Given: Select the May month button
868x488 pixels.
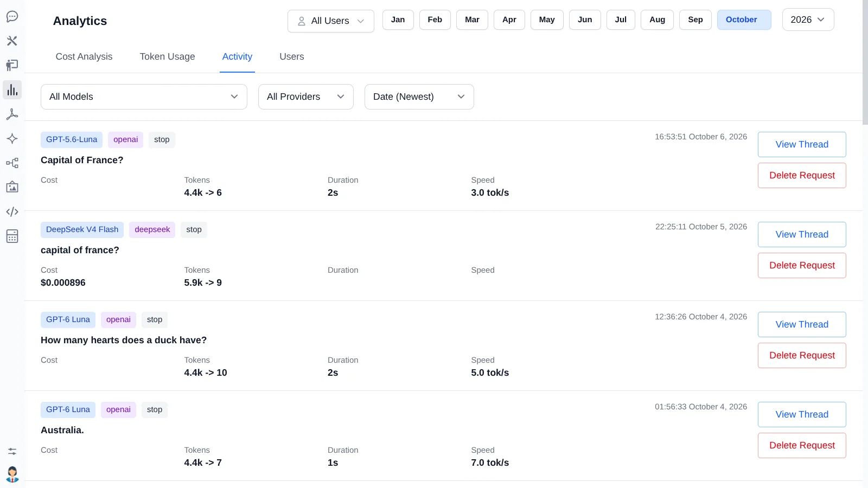Looking at the screenshot, I should [547, 20].
